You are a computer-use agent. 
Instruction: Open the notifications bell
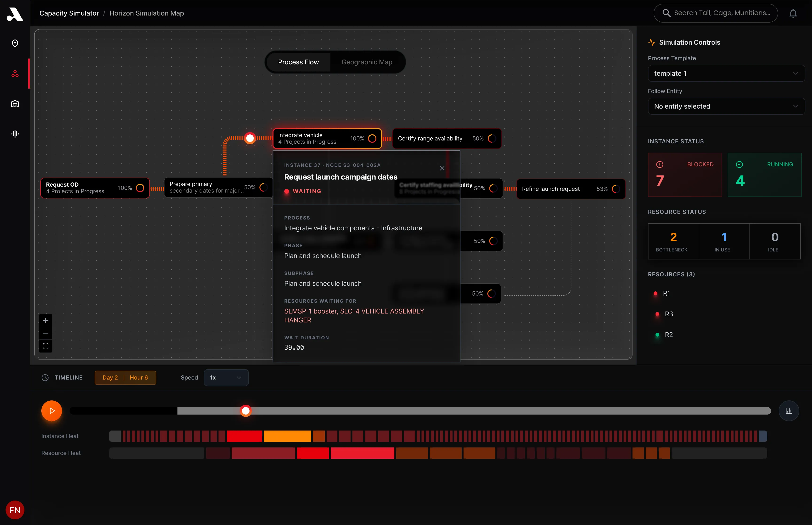(x=793, y=13)
